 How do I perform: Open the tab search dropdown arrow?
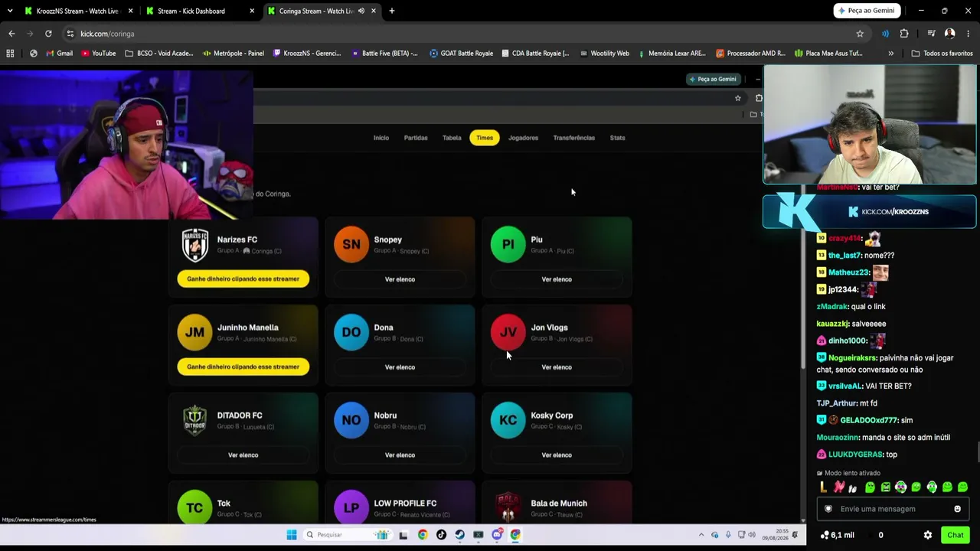coord(10,11)
